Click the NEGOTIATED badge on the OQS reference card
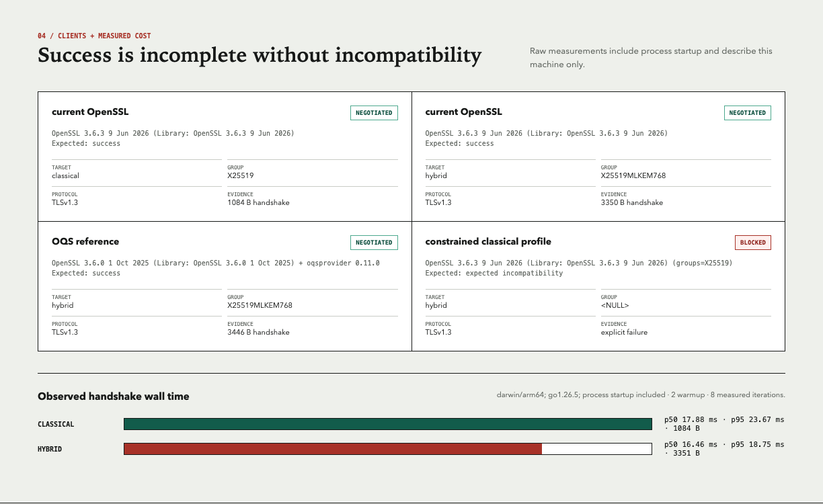This screenshot has width=823, height=504. pos(374,242)
